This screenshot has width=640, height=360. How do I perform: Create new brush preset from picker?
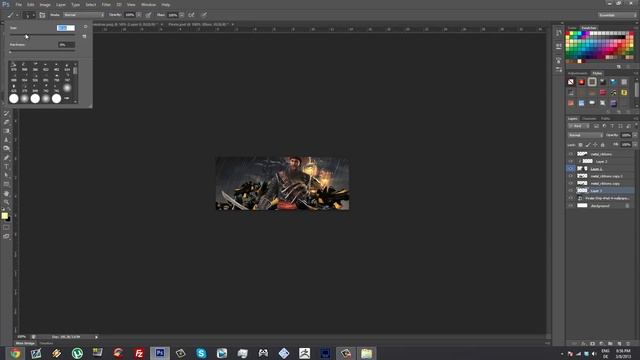pos(84,36)
